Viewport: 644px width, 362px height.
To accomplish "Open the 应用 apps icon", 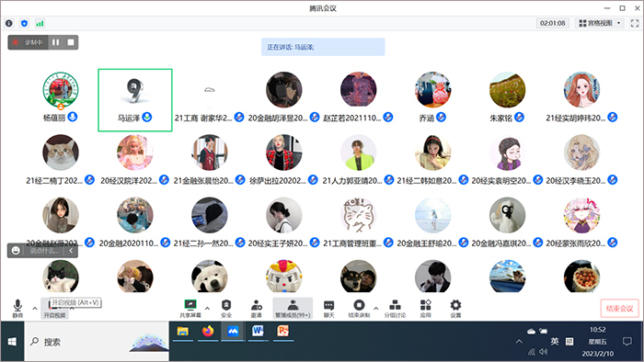I will point(425,309).
